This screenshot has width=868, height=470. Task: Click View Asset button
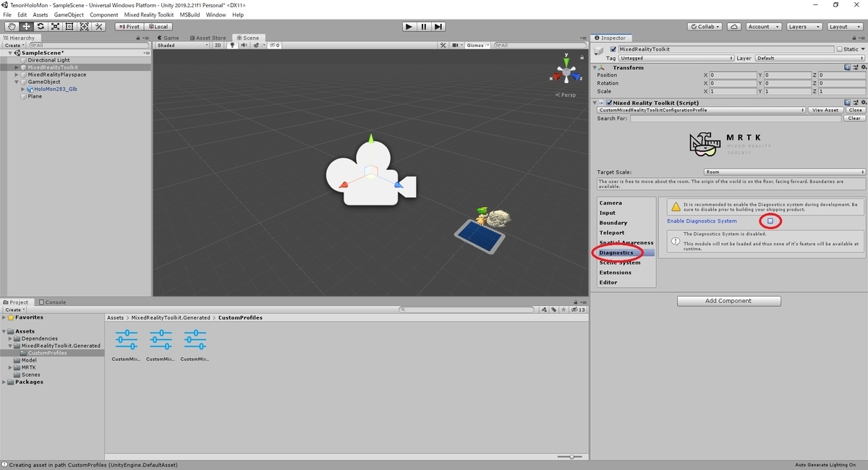coord(825,110)
